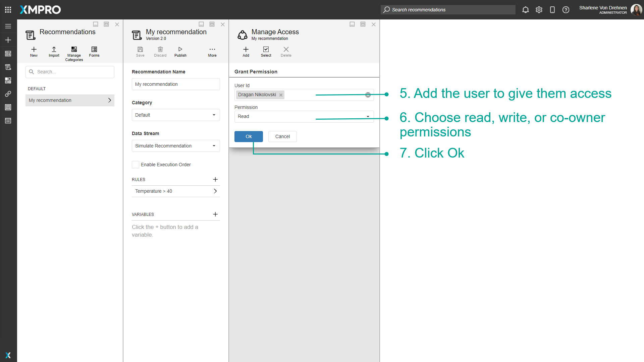
Task: Open the Data Stream dropdown
Action: click(x=214, y=146)
